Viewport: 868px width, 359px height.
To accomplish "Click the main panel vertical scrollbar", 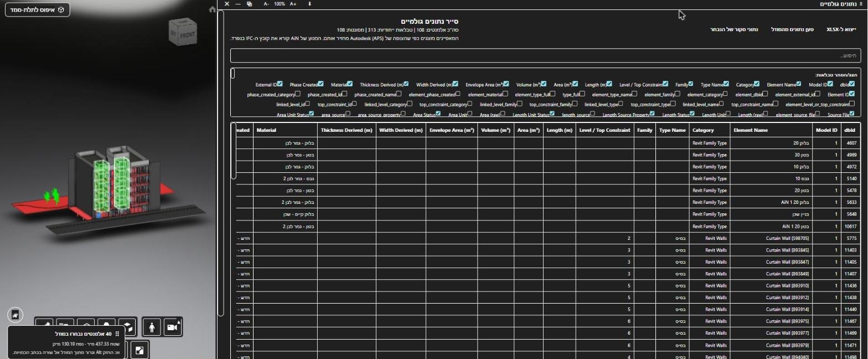I will [221, 163].
